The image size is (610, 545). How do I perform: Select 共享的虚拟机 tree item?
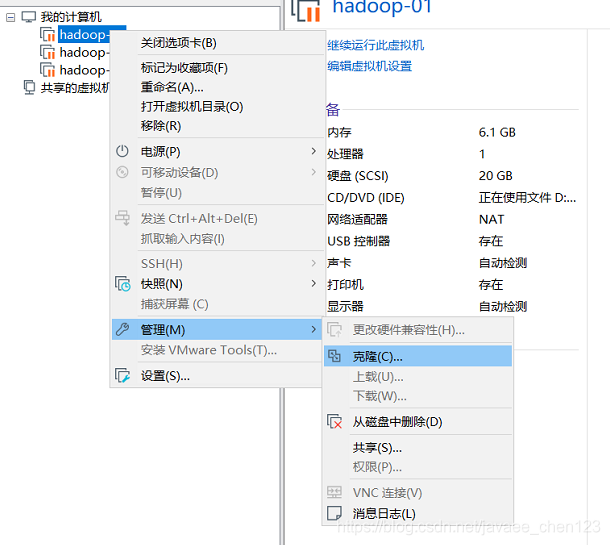point(75,88)
